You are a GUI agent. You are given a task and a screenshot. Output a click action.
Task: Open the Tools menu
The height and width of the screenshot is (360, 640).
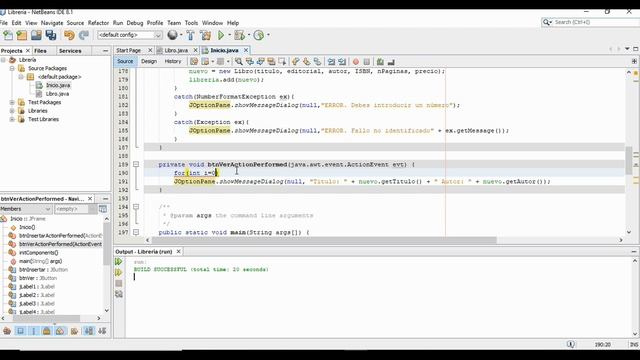[191, 23]
